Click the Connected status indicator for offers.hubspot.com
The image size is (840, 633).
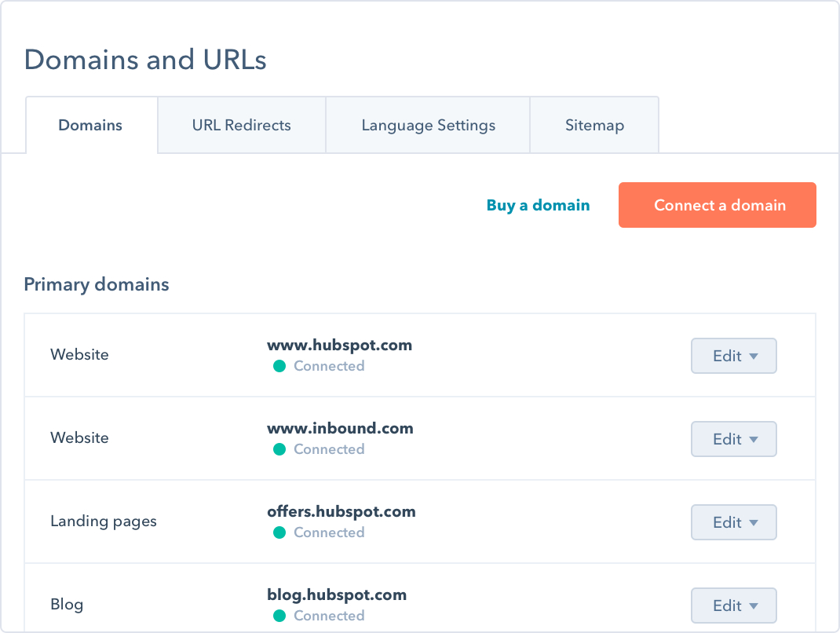tap(279, 532)
